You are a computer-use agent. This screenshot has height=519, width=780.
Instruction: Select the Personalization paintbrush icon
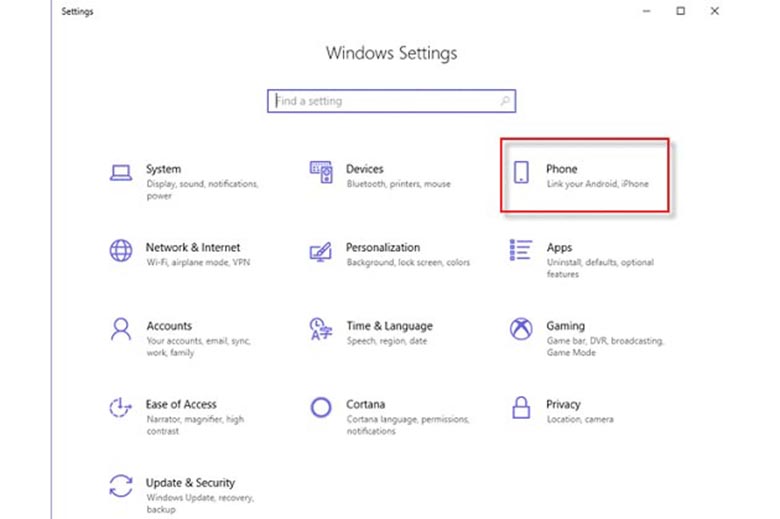[x=321, y=250]
